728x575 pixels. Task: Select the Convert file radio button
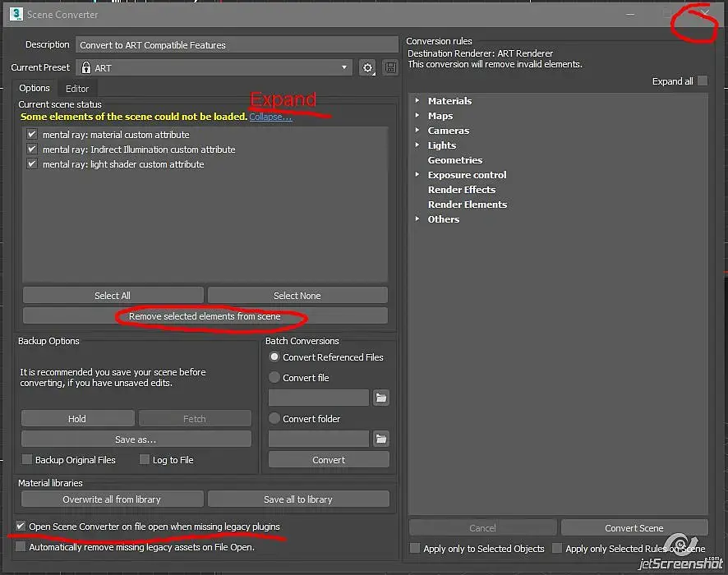(x=274, y=377)
